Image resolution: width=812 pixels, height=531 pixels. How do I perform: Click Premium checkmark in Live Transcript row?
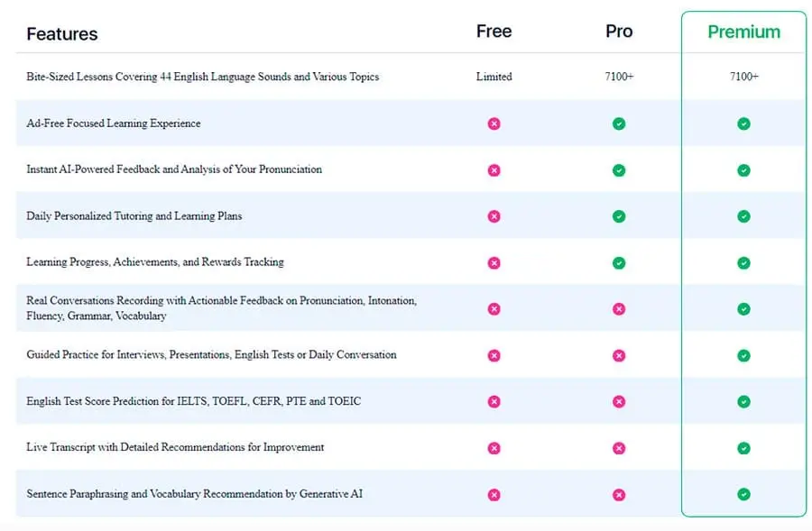tap(743, 448)
